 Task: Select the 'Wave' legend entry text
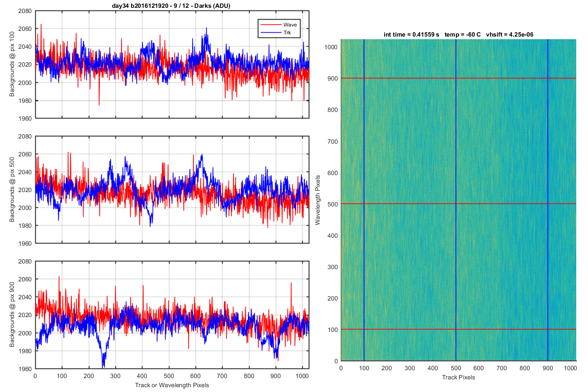[290, 25]
